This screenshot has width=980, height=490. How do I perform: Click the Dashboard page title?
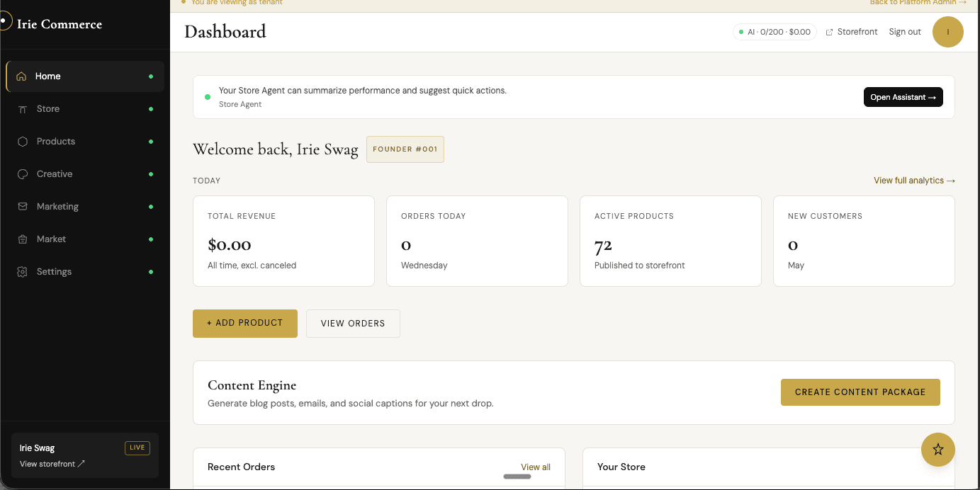point(225,32)
